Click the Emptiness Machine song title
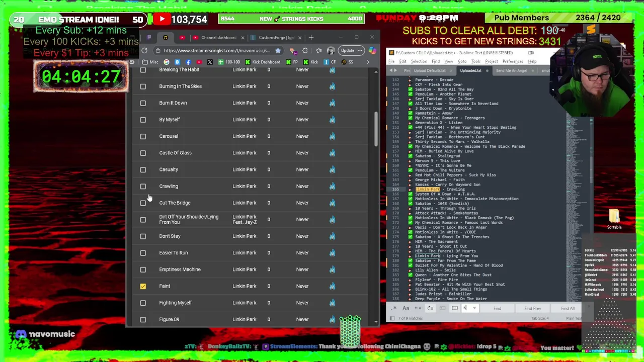The image size is (644, 362). coord(180,269)
